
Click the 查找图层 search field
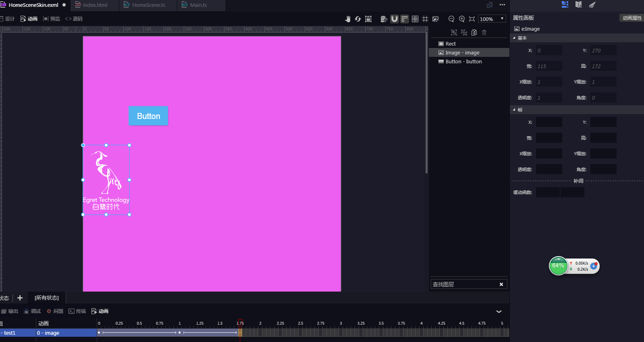click(x=463, y=284)
